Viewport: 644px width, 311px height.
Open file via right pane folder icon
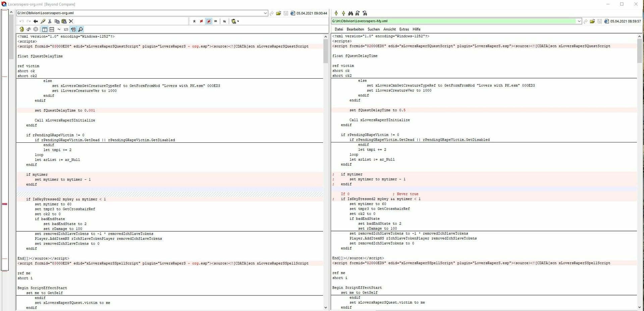pyautogui.click(x=592, y=21)
